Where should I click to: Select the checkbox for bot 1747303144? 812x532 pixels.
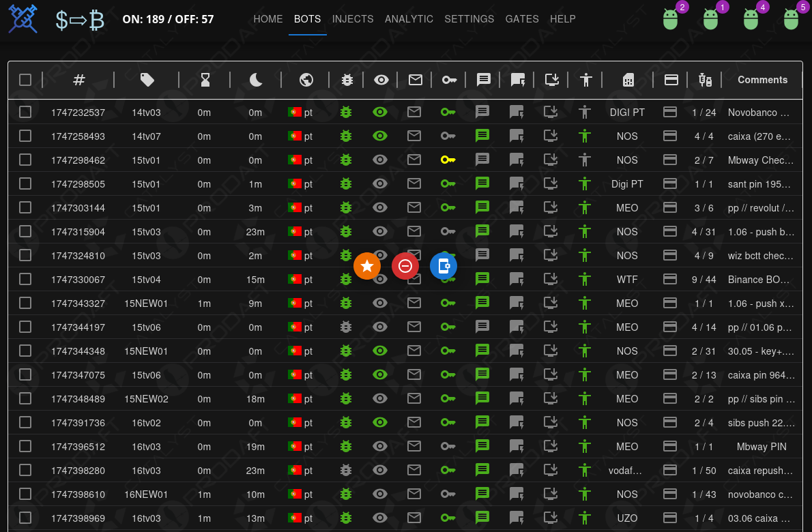[x=25, y=207]
